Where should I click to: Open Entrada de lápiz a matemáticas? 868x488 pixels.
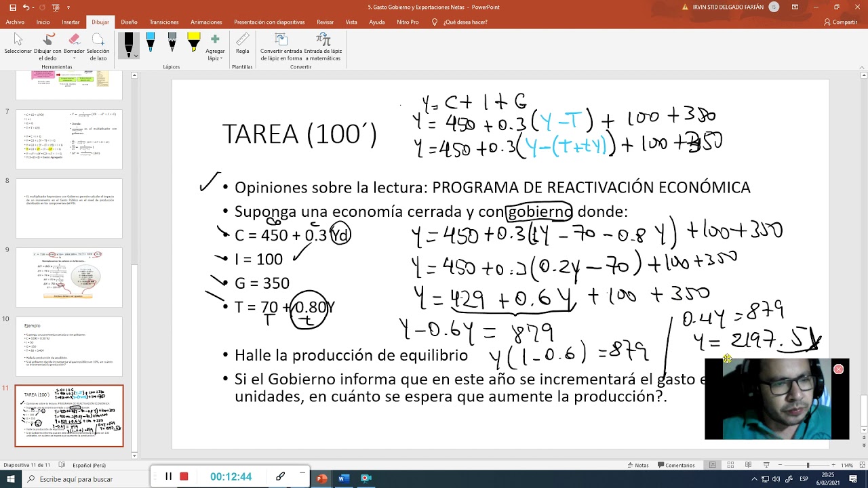pyautogui.click(x=323, y=46)
